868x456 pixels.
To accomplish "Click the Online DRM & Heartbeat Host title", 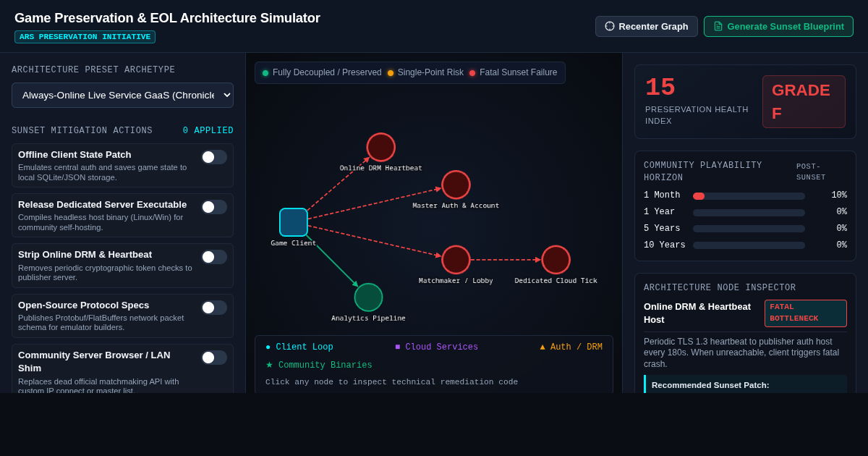I will tap(697, 313).
